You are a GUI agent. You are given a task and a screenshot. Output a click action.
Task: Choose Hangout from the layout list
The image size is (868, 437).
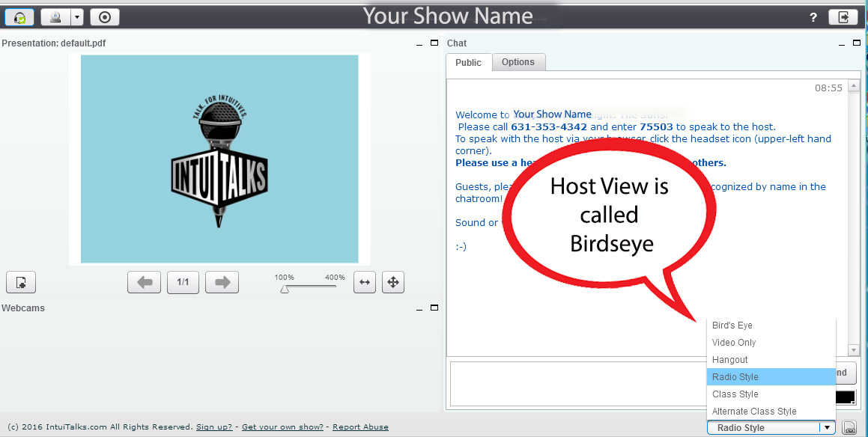click(x=771, y=360)
